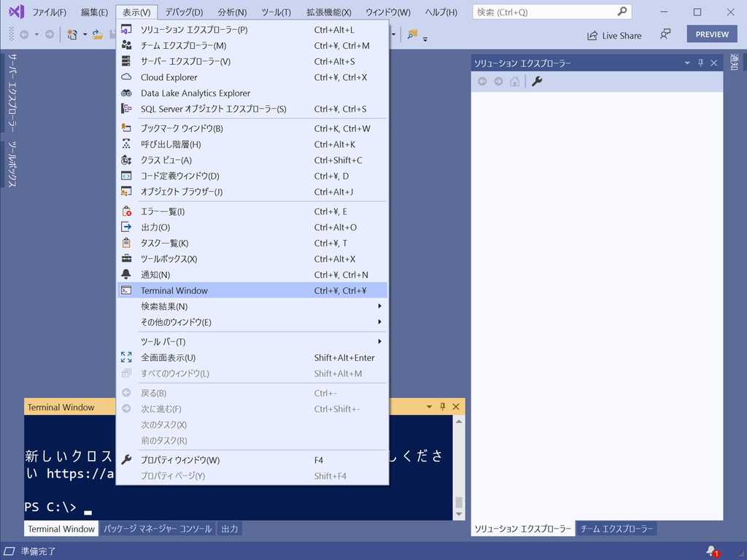
Task: Open the Terminal Window options dropdown arrow
Action: coord(429,407)
